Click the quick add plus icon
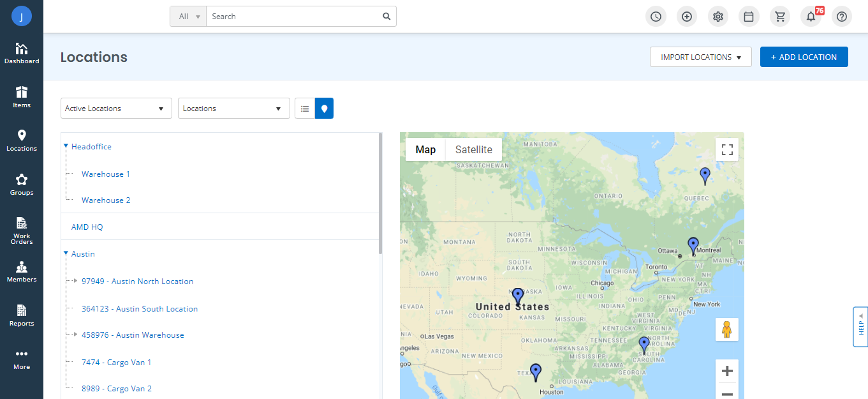The image size is (868, 399). 687,17
